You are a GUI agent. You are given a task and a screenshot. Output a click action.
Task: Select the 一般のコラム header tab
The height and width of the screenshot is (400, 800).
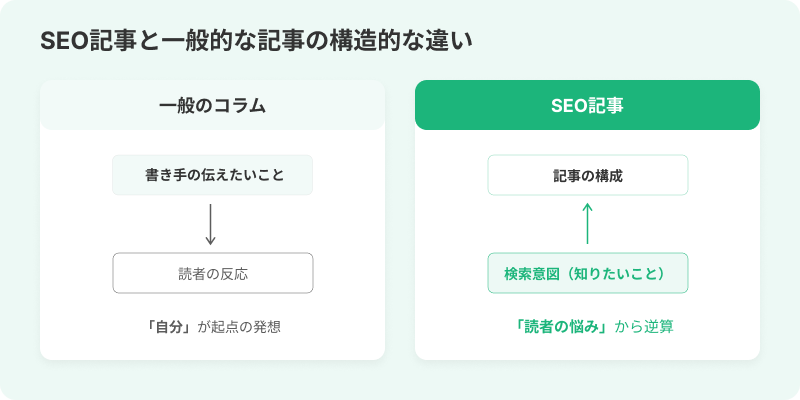(212, 105)
